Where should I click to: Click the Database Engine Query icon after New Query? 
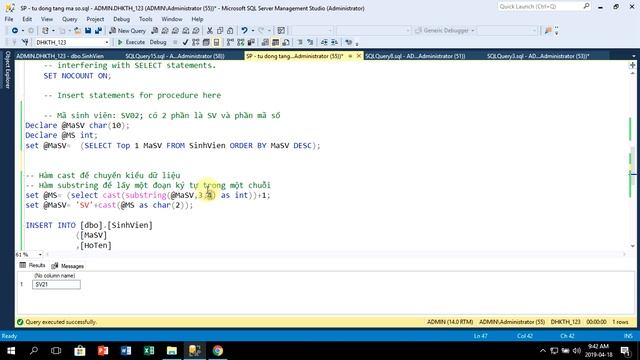[x=154, y=31]
